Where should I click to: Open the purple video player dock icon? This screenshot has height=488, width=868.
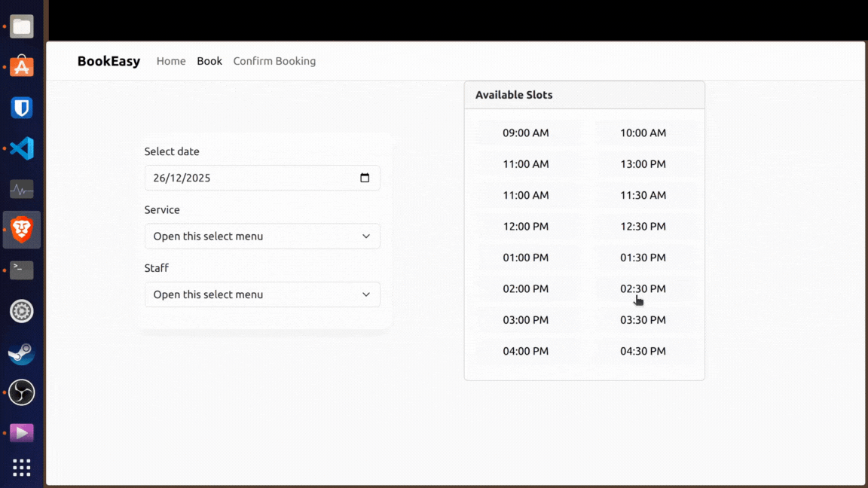22,433
